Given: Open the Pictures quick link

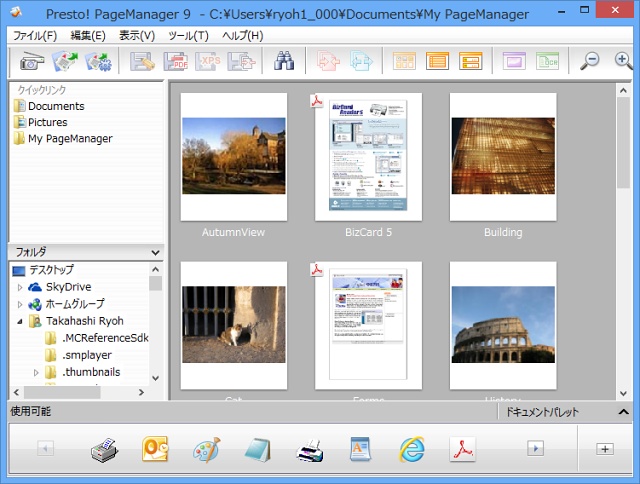Looking at the screenshot, I should point(40,122).
